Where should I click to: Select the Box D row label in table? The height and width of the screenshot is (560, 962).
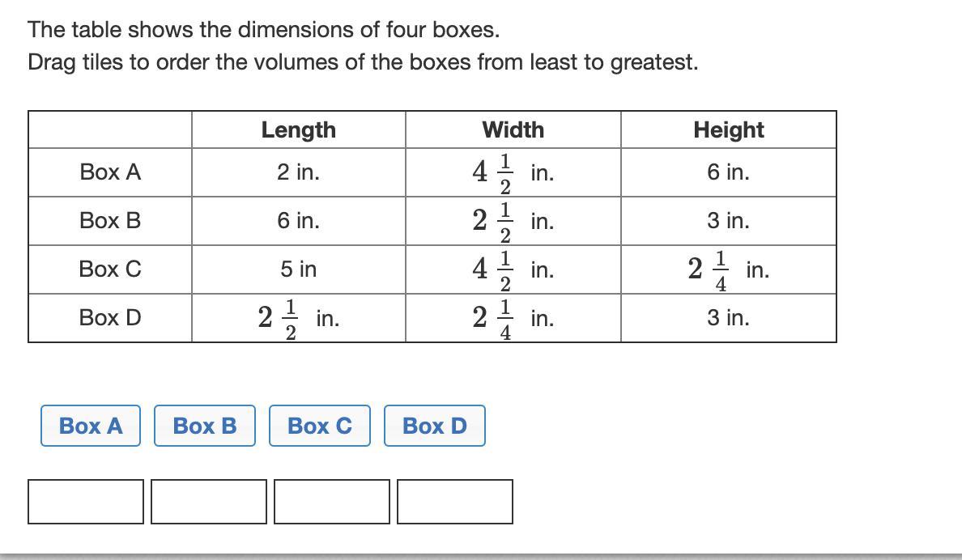[110, 318]
